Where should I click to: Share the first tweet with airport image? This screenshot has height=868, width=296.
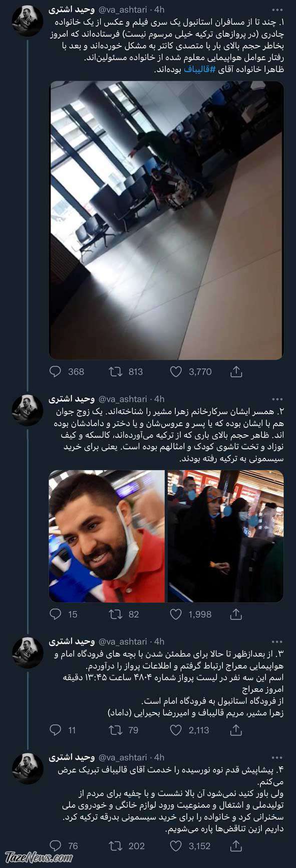click(236, 372)
